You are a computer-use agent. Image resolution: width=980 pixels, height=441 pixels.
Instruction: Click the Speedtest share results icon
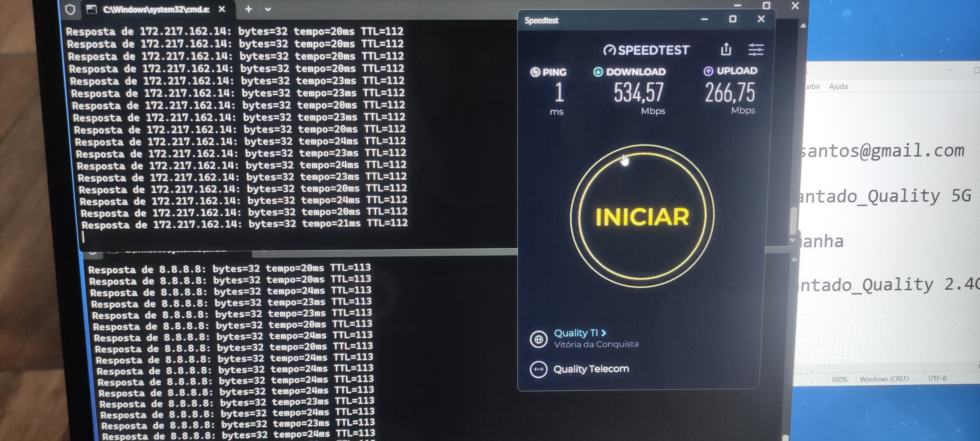[726, 49]
